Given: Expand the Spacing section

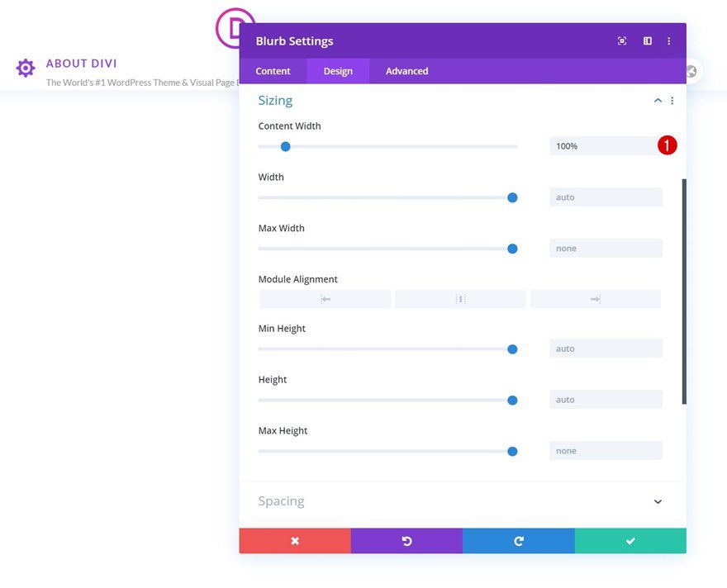Looking at the screenshot, I should [658, 501].
